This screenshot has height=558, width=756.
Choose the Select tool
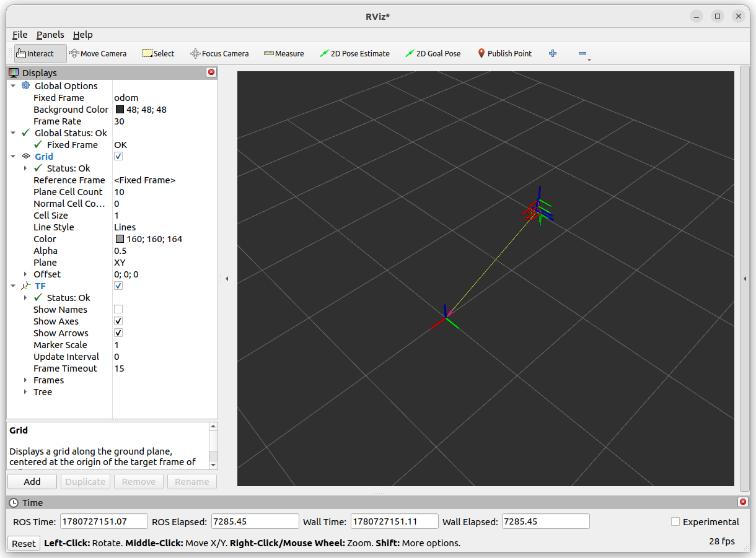159,53
